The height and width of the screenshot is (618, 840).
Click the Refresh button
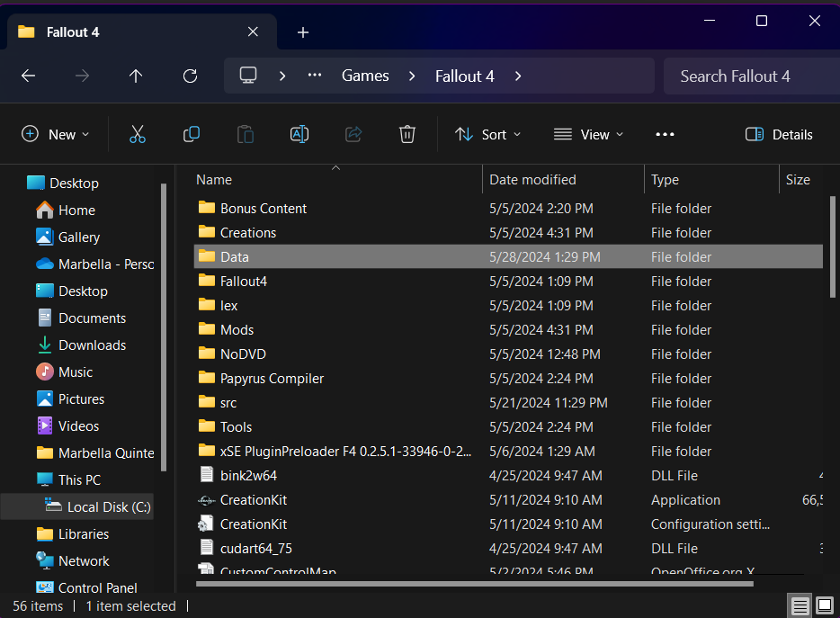pyautogui.click(x=190, y=76)
